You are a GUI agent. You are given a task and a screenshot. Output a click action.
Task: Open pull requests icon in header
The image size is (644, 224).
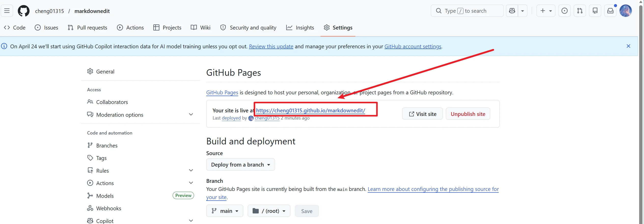(x=580, y=11)
